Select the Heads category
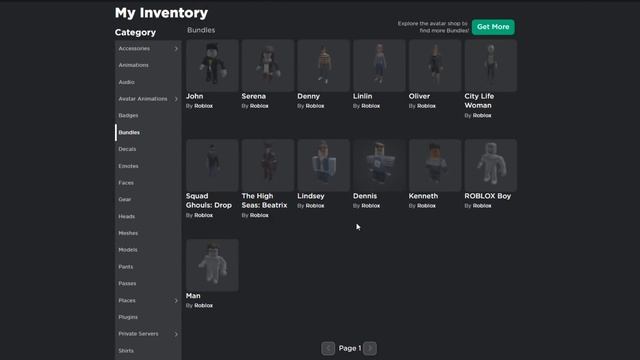Image resolution: width=640 pixels, height=360 pixels. click(x=148, y=216)
